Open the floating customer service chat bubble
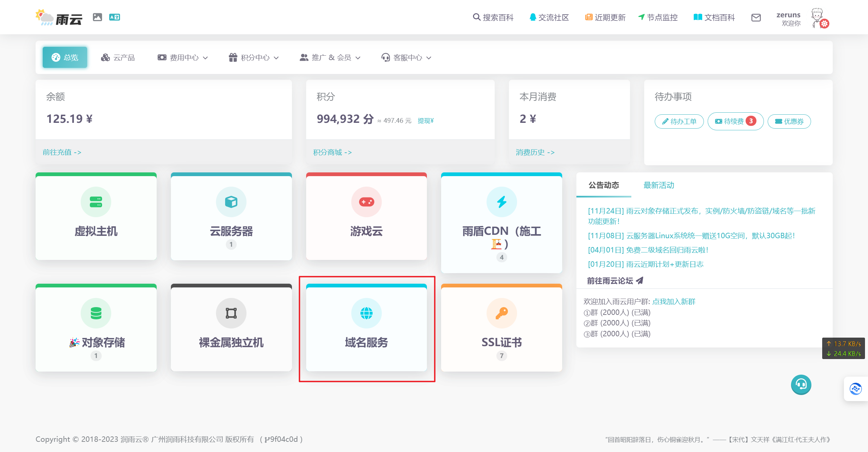 click(801, 384)
